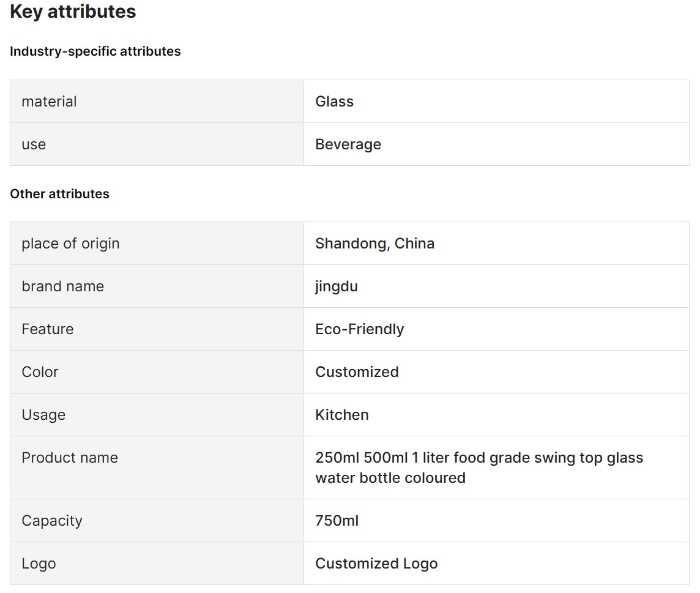
Task: Select the swing top glass bottle description
Action: [x=479, y=468]
